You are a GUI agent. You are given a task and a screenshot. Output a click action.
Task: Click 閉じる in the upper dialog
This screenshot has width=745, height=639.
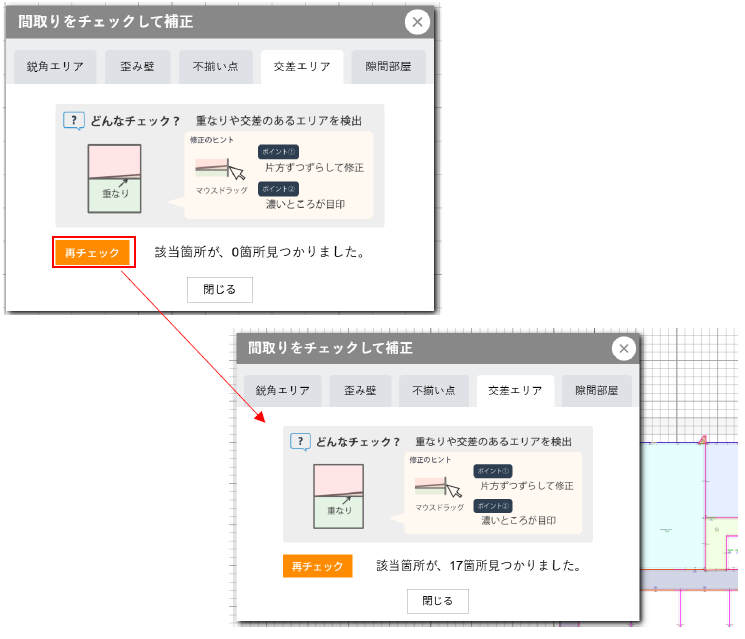point(220,289)
